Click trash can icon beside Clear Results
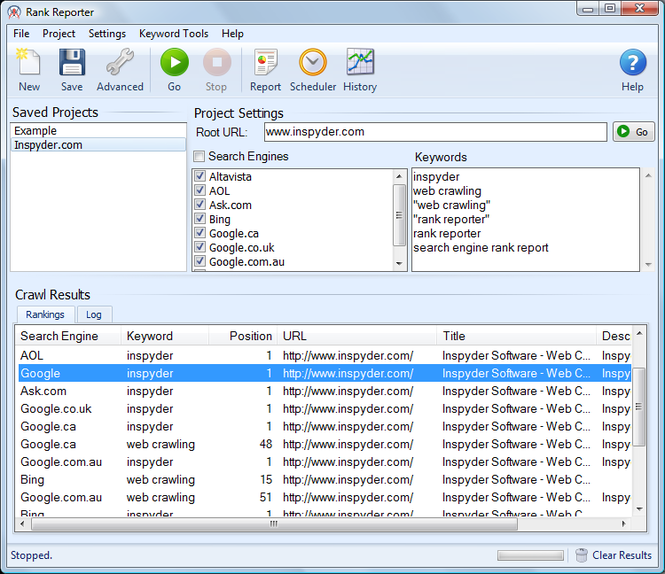 [581, 555]
